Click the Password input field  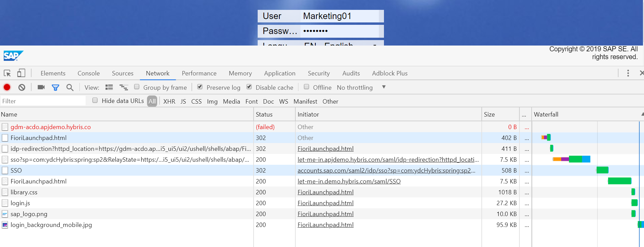tap(339, 31)
